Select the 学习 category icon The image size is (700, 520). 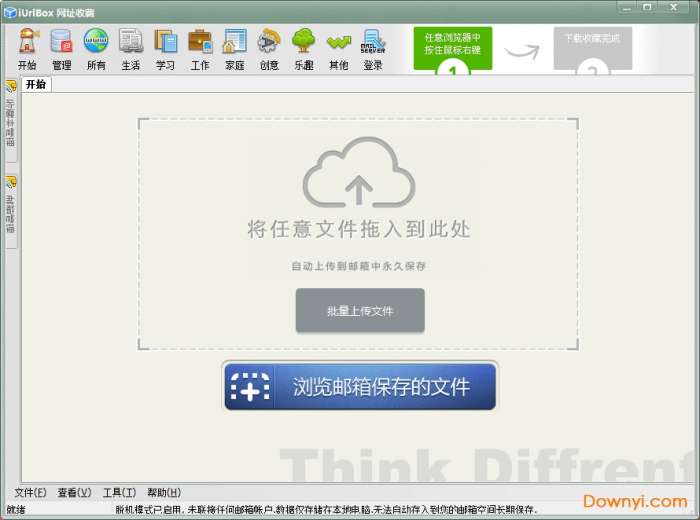pos(165,49)
